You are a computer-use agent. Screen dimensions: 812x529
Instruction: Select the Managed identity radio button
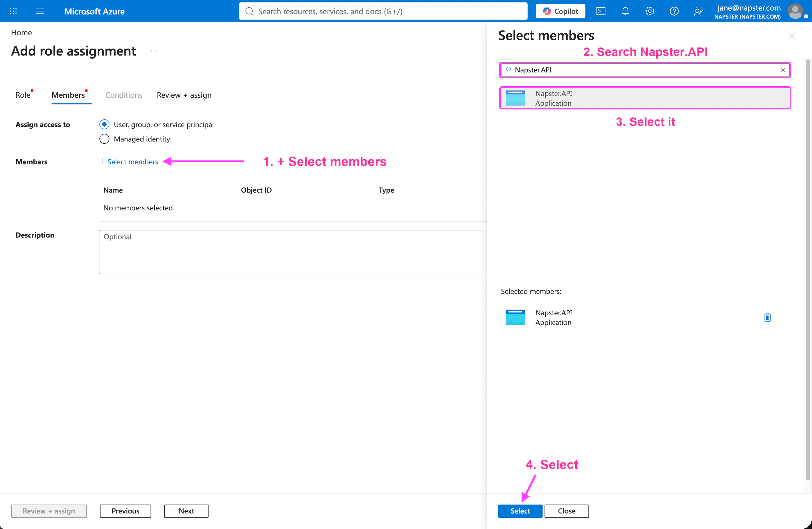point(104,139)
